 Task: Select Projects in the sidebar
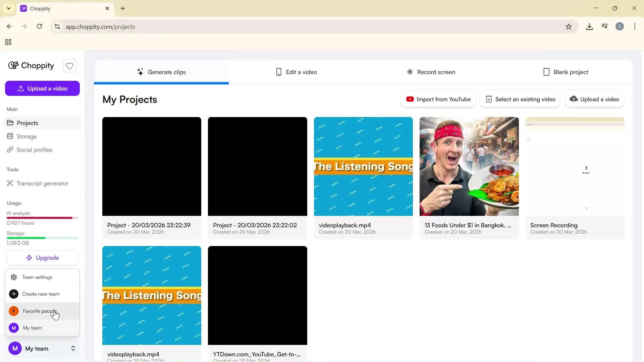tap(27, 123)
